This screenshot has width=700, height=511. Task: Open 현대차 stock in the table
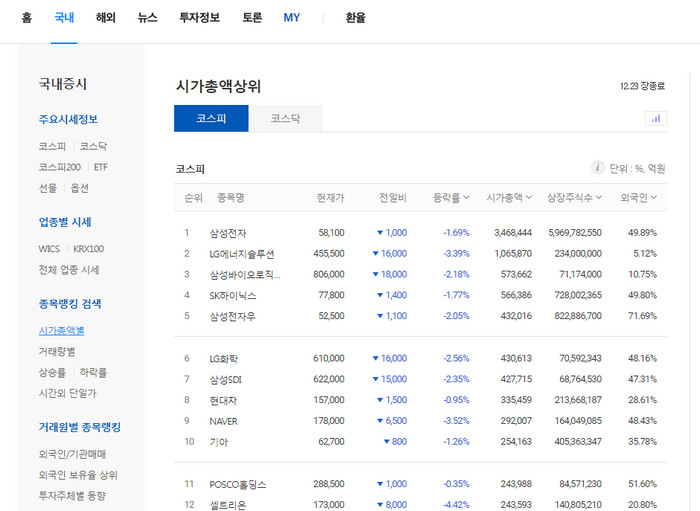223,400
